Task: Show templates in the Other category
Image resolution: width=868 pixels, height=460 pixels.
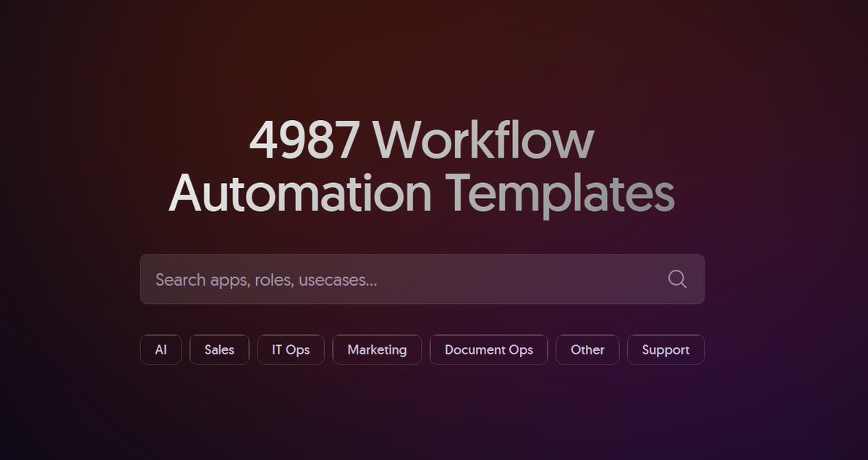Action: click(587, 350)
